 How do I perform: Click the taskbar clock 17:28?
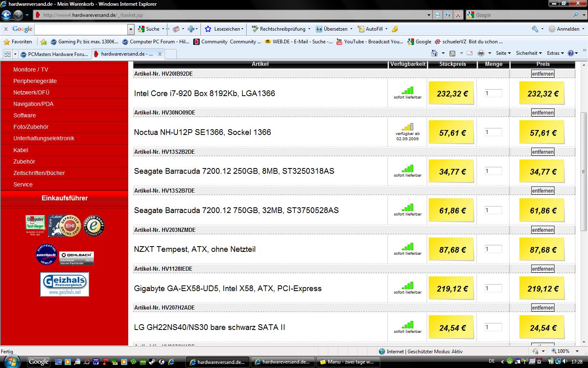point(577,362)
